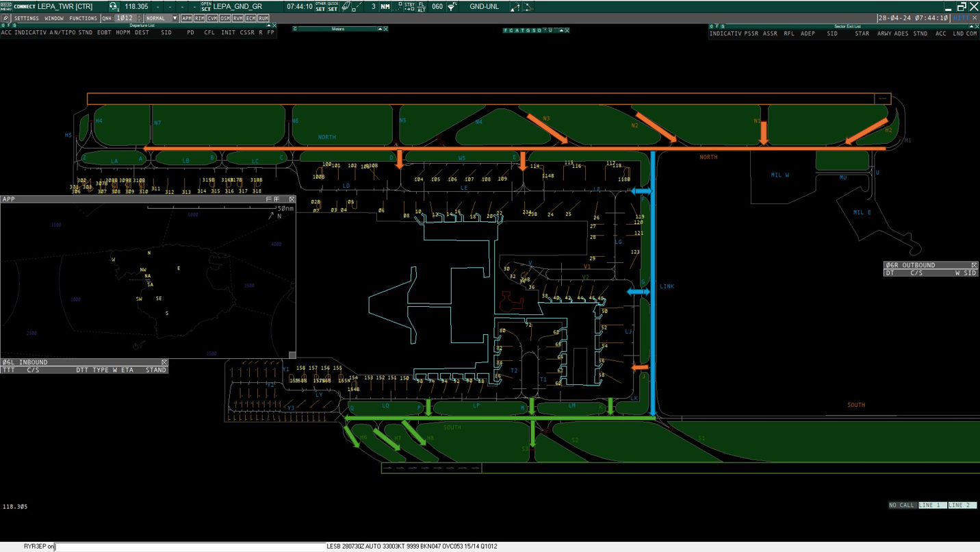The width and height of the screenshot is (980, 552).
Task: Click the 118.305 frequency text at bottom left
Action: coord(15,507)
